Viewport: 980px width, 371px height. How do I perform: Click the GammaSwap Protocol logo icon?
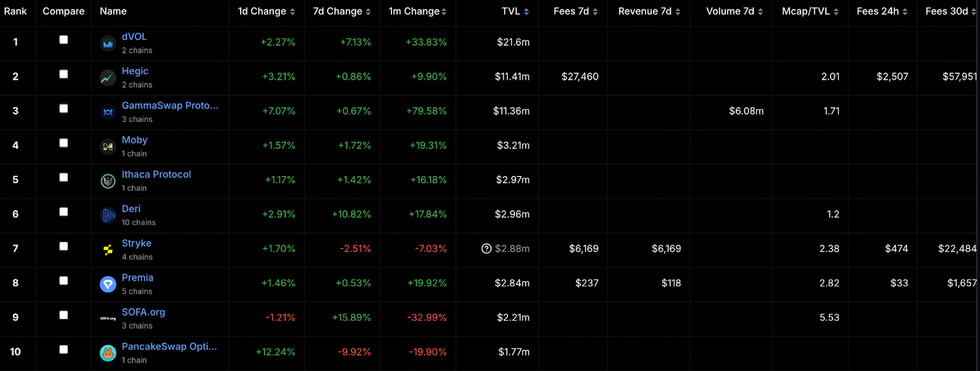point(108,112)
